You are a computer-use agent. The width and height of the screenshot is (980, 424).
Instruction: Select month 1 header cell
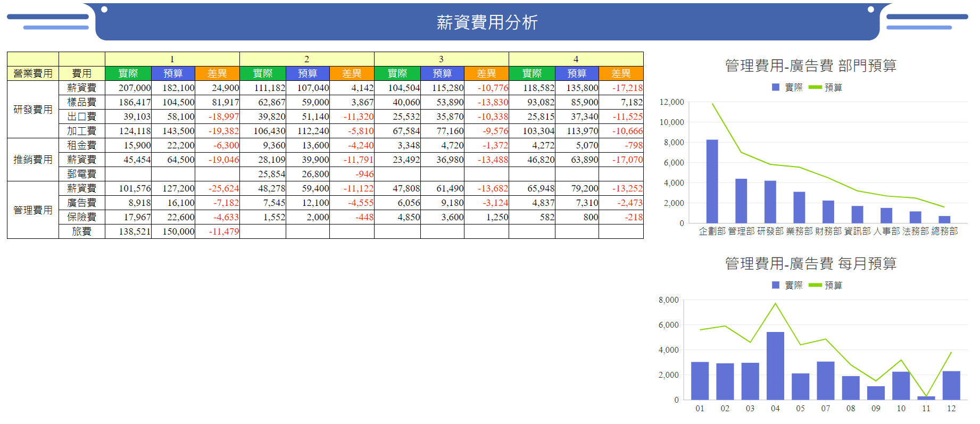point(172,59)
